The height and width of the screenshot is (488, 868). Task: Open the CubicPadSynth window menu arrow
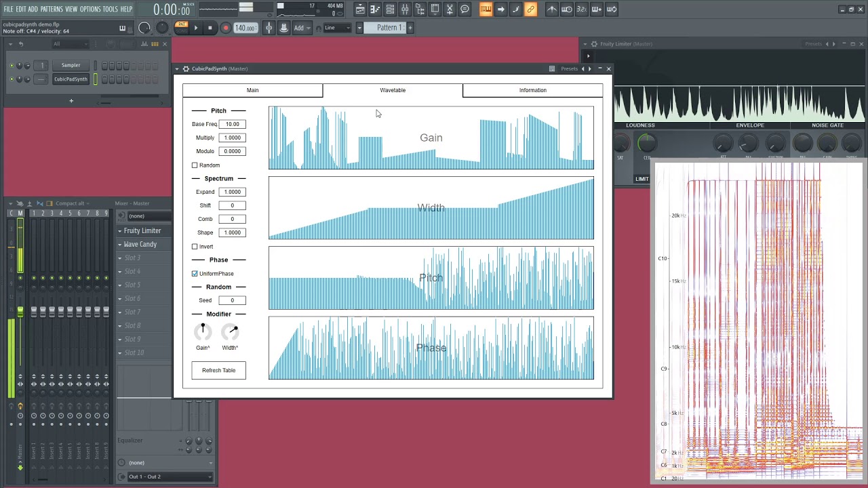177,68
